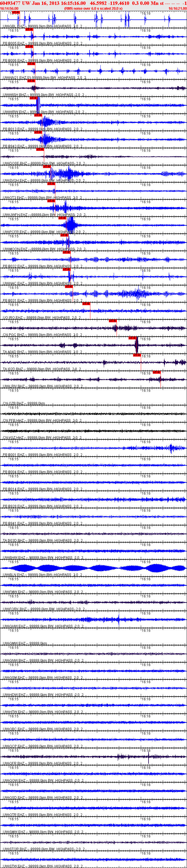Click the red pick flag just above the TA A04D label
The height and width of the screenshot is (868, 187).
pos(133,338)
